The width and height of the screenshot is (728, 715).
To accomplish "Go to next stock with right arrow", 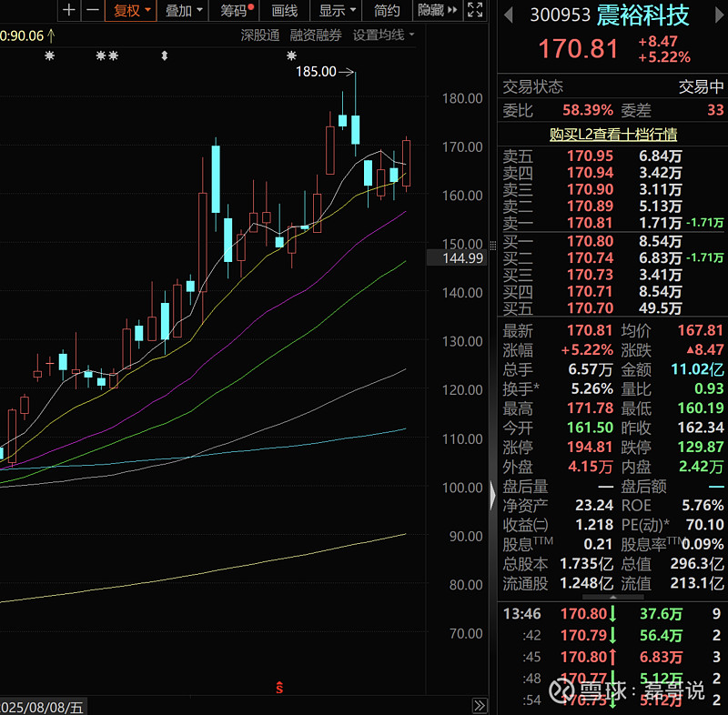I will coord(720,15).
